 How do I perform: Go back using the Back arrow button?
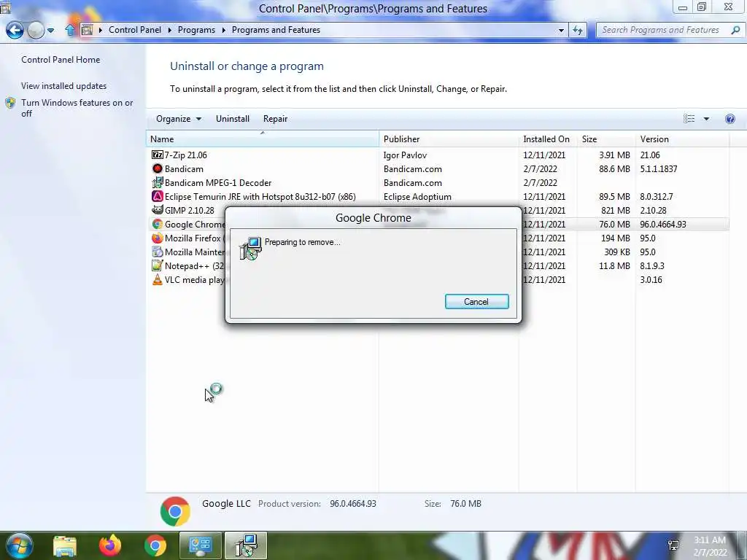click(15, 30)
